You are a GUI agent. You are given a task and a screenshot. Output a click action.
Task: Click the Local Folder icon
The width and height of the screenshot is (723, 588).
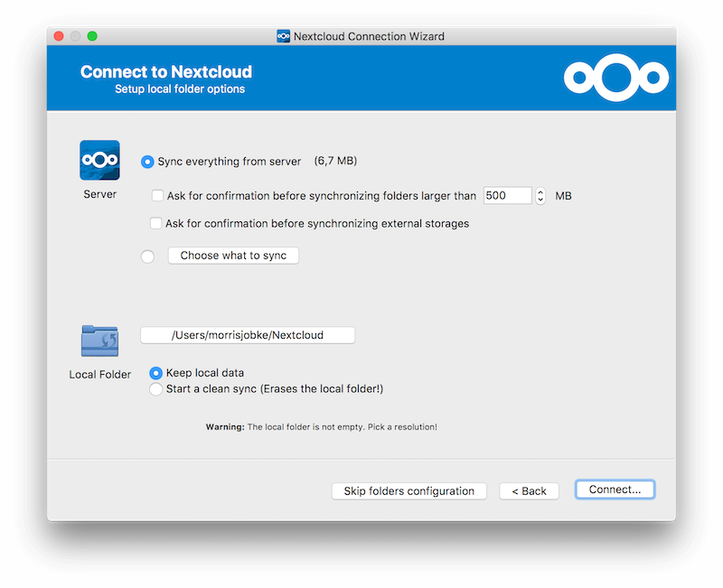pyautogui.click(x=99, y=339)
